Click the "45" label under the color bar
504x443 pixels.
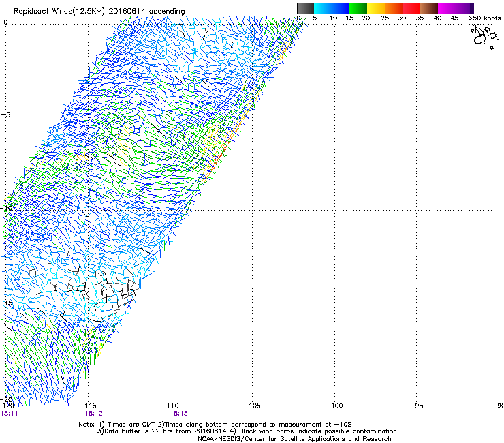click(454, 18)
